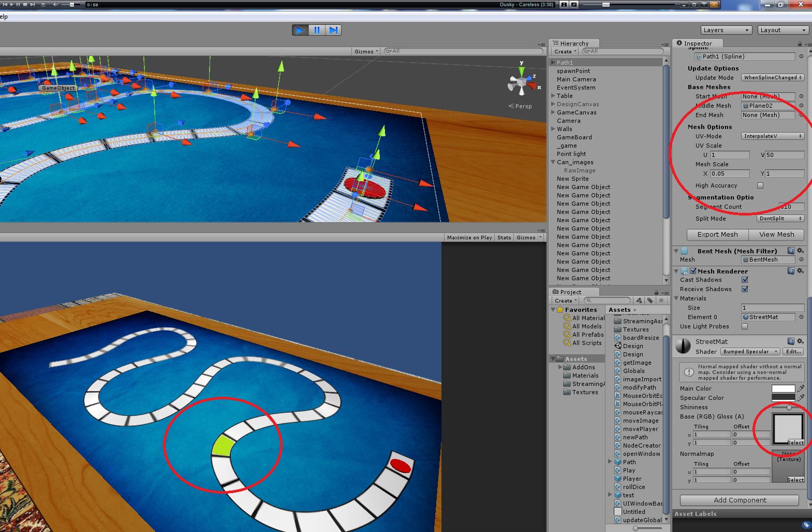Image resolution: width=812 pixels, height=532 pixels.
Task: Click the Specular Color eyedropper
Action: [x=801, y=398]
